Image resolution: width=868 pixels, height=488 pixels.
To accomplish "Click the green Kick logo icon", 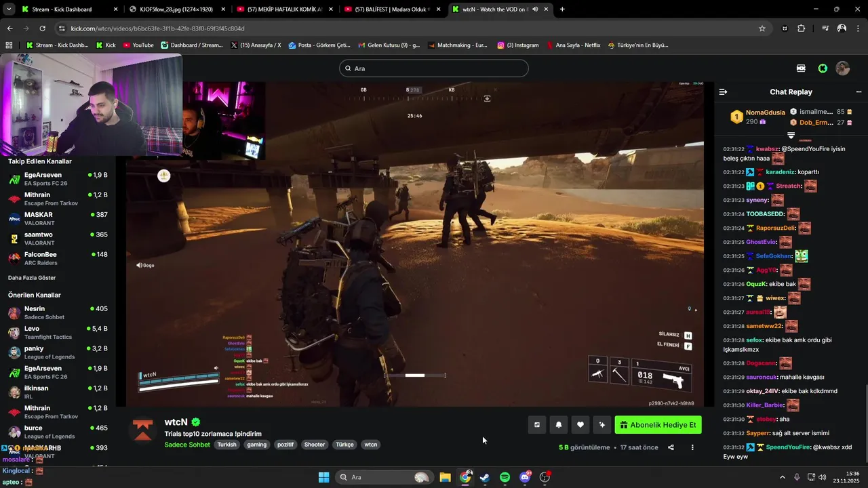I will pyautogui.click(x=823, y=68).
